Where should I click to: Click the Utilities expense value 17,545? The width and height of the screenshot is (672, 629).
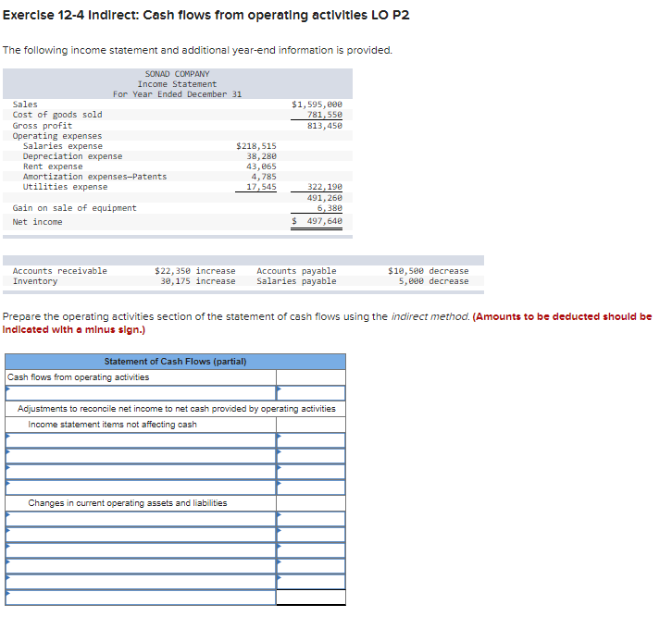[x=261, y=187]
